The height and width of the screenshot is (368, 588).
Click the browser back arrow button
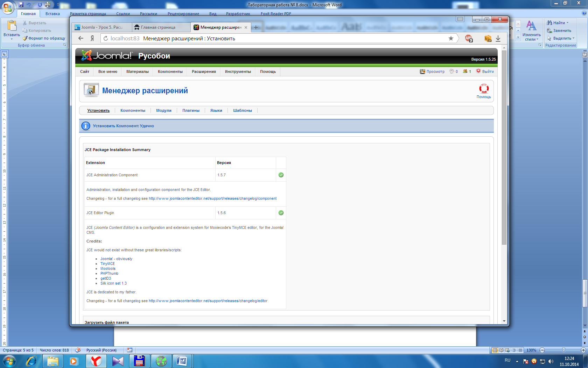click(x=81, y=38)
